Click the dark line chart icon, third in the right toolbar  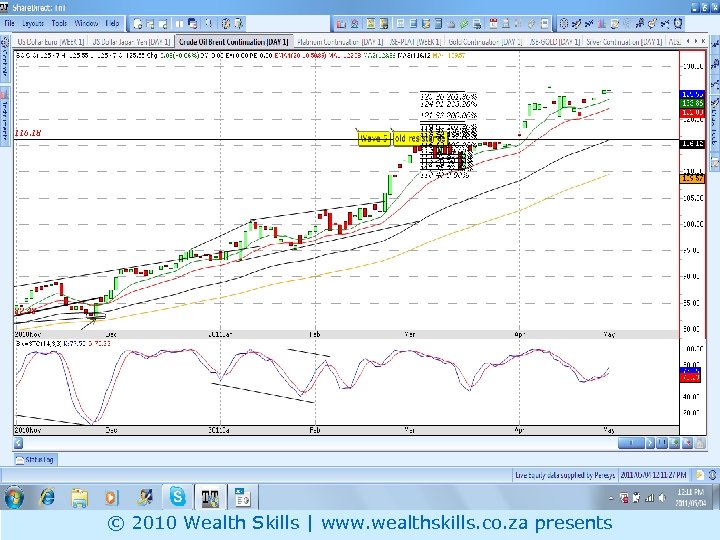(x=589, y=23)
